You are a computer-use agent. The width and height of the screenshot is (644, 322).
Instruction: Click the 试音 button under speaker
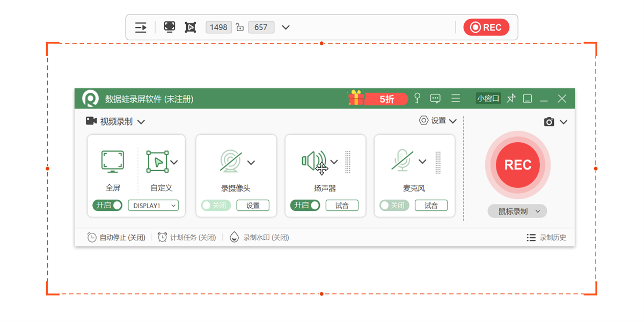342,206
